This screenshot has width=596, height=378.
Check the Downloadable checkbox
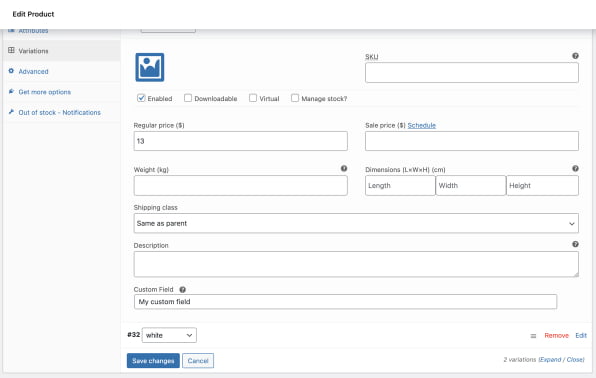(x=188, y=98)
